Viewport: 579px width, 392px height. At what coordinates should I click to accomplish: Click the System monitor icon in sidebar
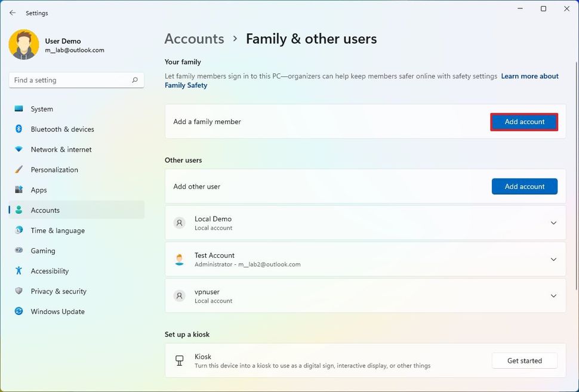[19, 109]
